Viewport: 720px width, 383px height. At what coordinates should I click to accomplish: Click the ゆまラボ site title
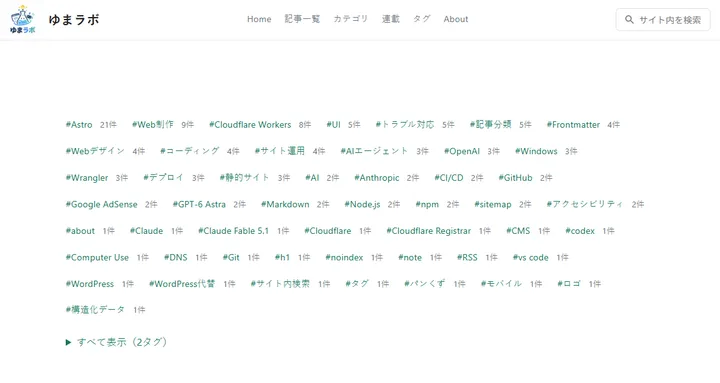(x=74, y=19)
